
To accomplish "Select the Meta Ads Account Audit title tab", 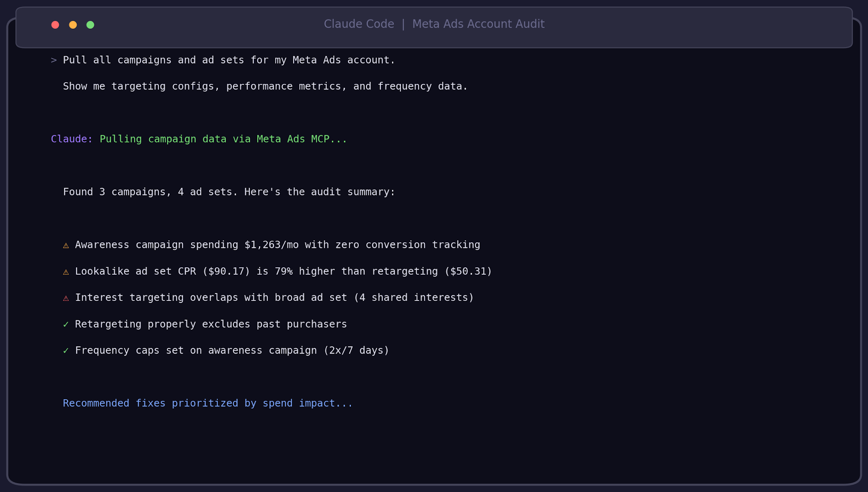I will coord(478,24).
